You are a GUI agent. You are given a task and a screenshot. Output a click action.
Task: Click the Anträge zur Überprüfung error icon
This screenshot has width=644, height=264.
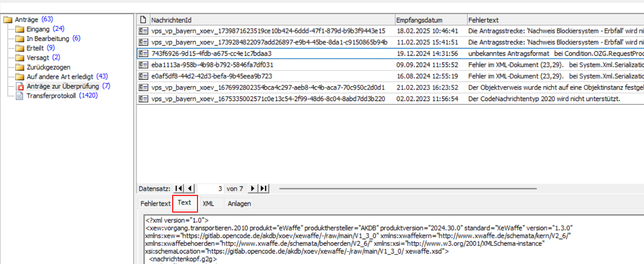[x=20, y=87]
